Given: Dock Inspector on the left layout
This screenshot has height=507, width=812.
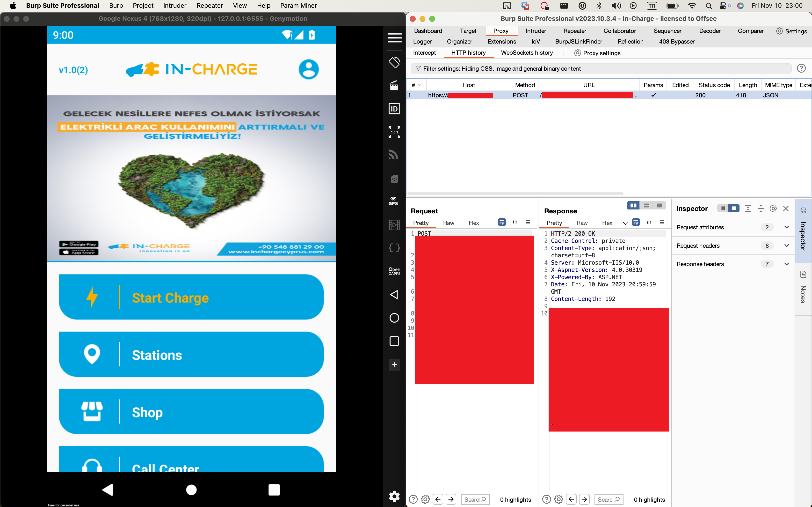Looking at the screenshot, I should [723, 208].
